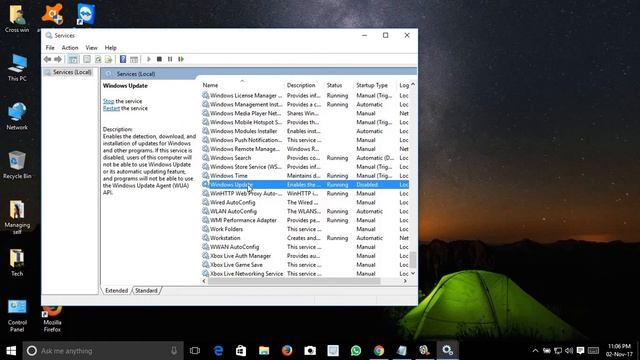Click the Export List toolbar icon
The width and height of the screenshot is (640, 360).
[x=109, y=59]
